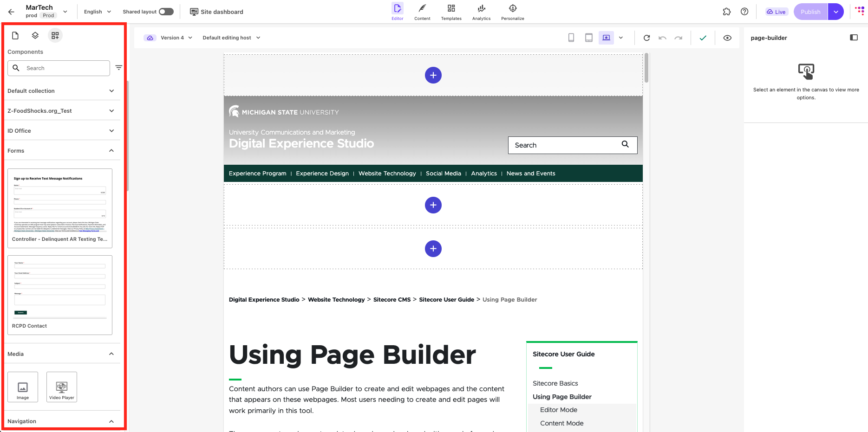The height and width of the screenshot is (432, 868).
Task: Open the Layers icon in left panel
Action: click(35, 36)
